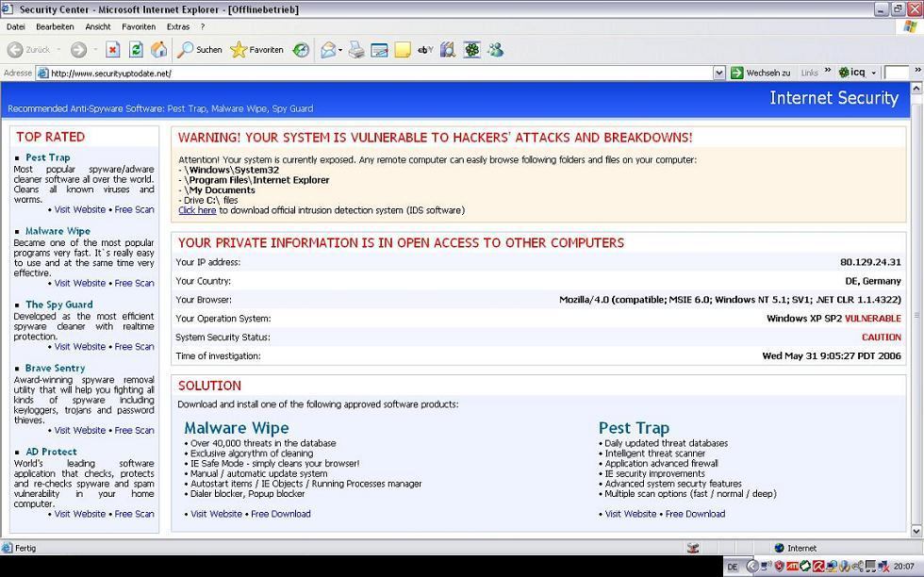The width and height of the screenshot is (924, 577).
Task: Open the Forward button history dropdown arrow
Action: click(x=95, y=50)
